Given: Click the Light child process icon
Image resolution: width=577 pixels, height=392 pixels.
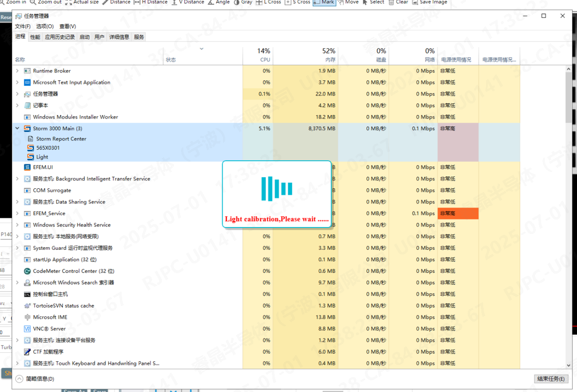Looking at the screenshot, I should 30,157.
